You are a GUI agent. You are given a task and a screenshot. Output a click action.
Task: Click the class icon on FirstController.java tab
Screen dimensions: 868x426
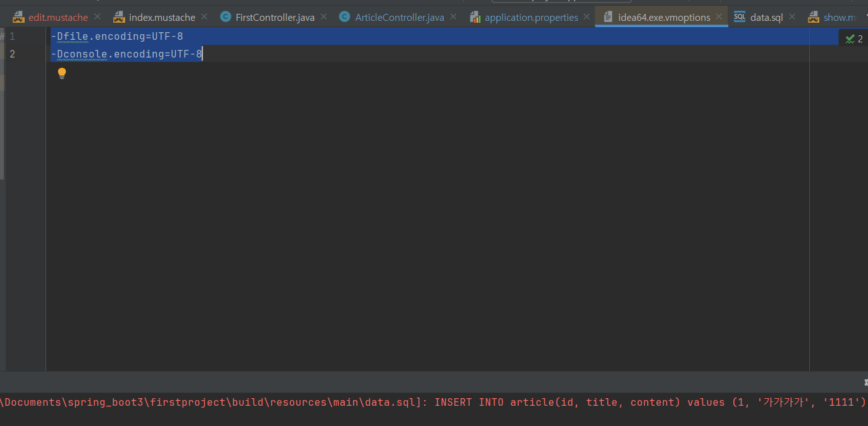(x=226, y=17)
